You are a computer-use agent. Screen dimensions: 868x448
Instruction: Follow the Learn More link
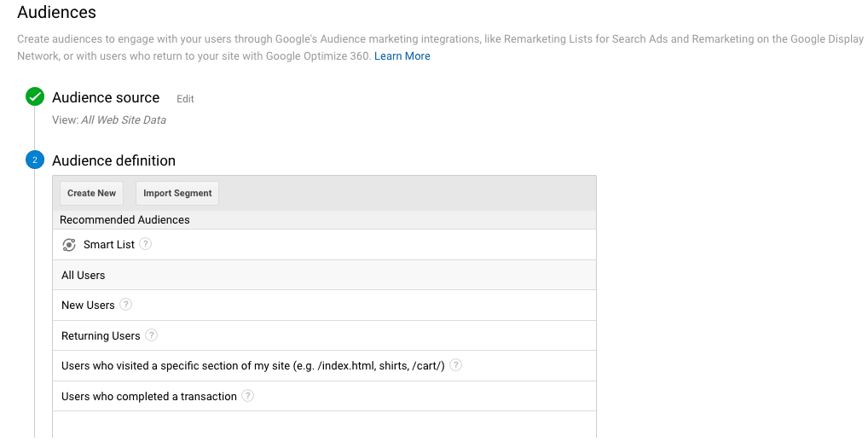[x=402, y=56]
